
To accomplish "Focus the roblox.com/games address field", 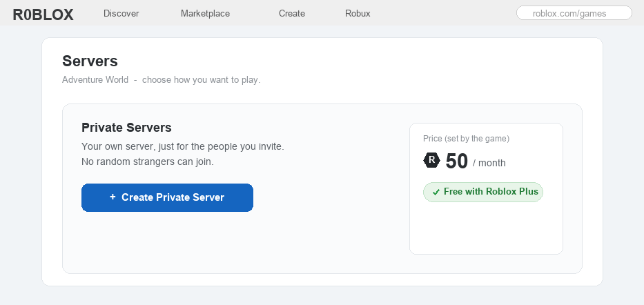I will [574, 13].
